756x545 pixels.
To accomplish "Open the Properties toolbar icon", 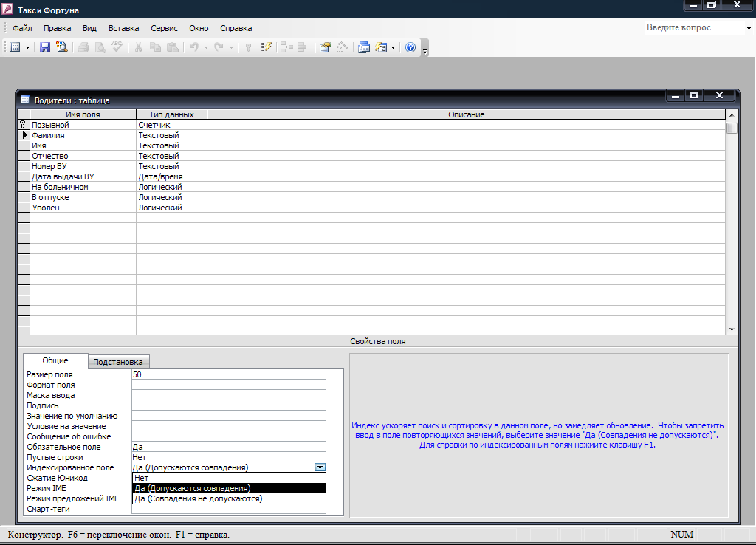I will tap(326, 47).
